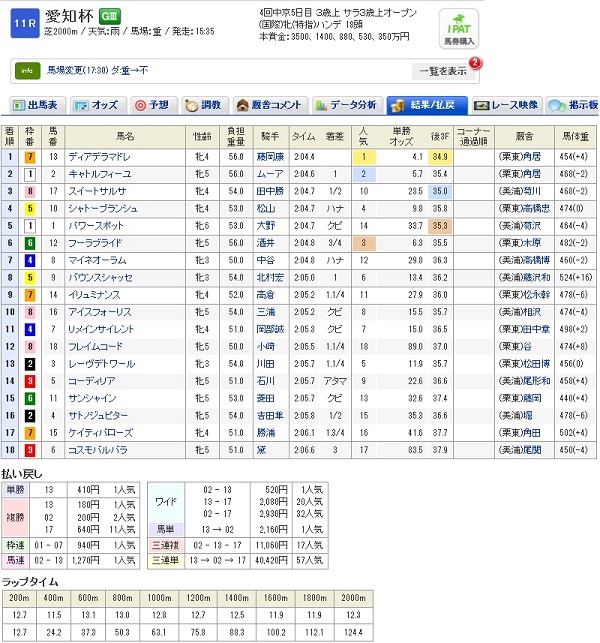Screen dimensions: 600x643
Task: Click the red notification badge showing 2
Action: point(474,63)
